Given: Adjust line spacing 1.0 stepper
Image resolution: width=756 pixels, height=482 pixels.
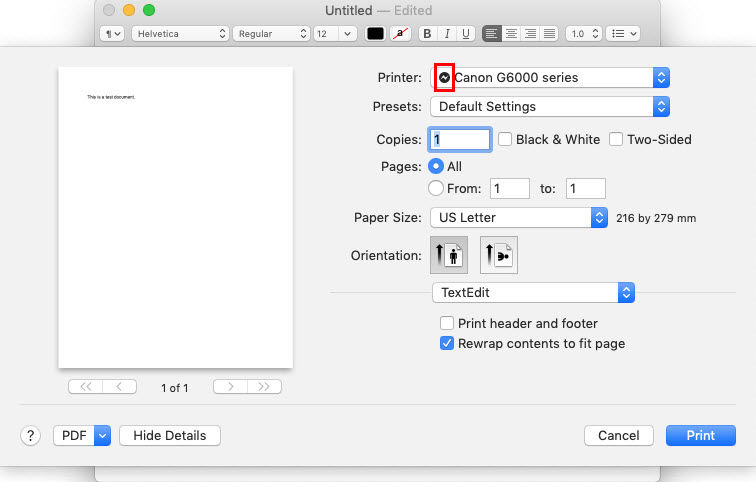Looking at the screenshot, I should pyautogui.click(x=595, y=34).
